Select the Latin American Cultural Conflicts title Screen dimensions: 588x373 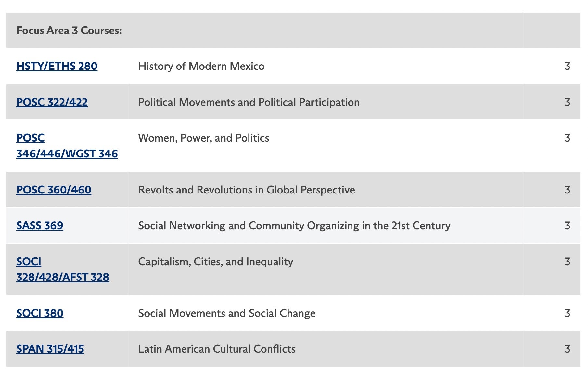217,349
